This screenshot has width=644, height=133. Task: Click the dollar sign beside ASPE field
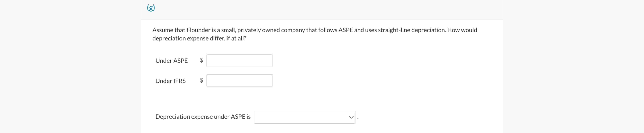click(202, 60)
